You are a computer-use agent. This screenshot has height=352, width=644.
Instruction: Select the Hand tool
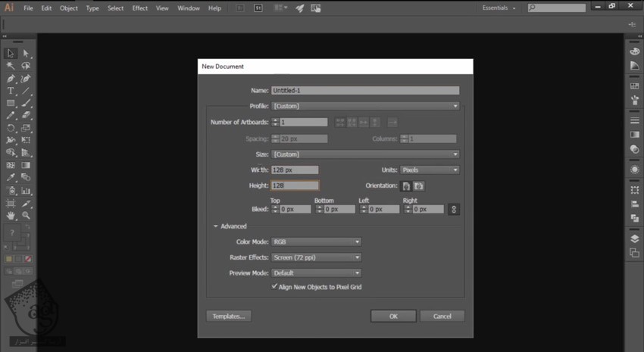pos(11,216)
